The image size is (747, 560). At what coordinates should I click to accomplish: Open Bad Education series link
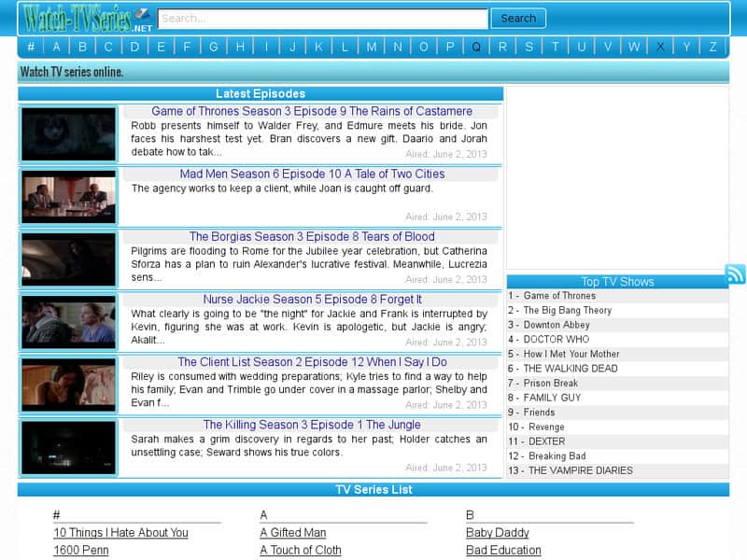503,550
